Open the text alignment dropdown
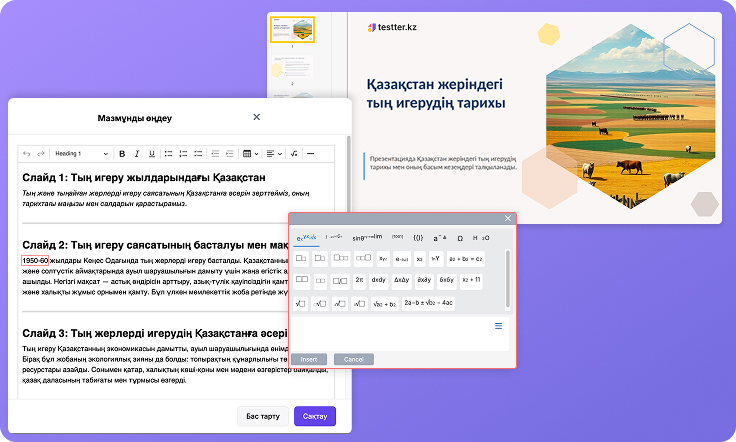Image resolution: width=736 pixels, height=442 pixels. pos(274,154)
